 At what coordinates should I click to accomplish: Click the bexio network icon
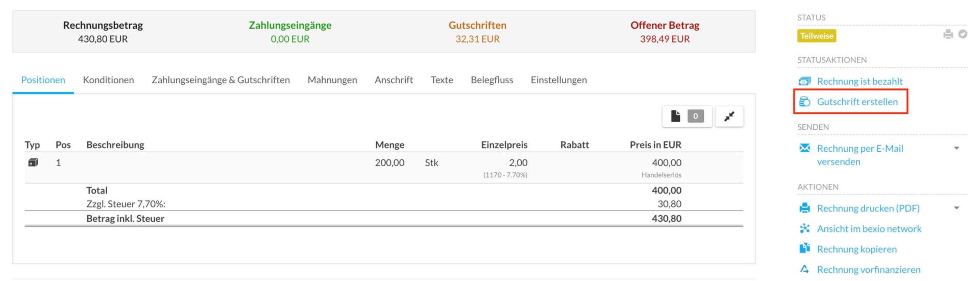pos(804,228)
